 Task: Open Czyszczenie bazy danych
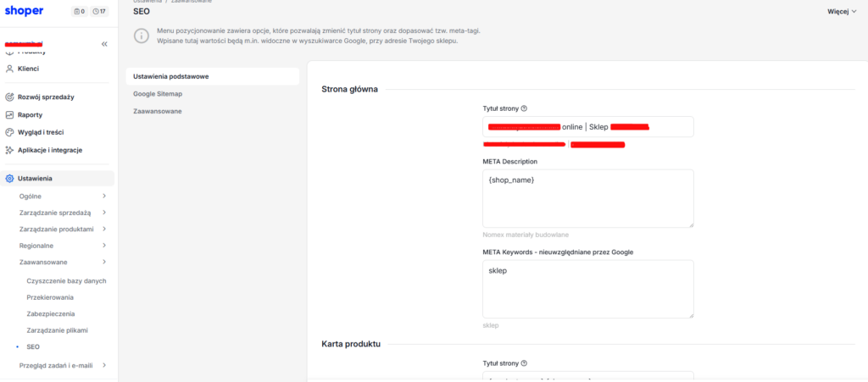click(x=66, y=281)
